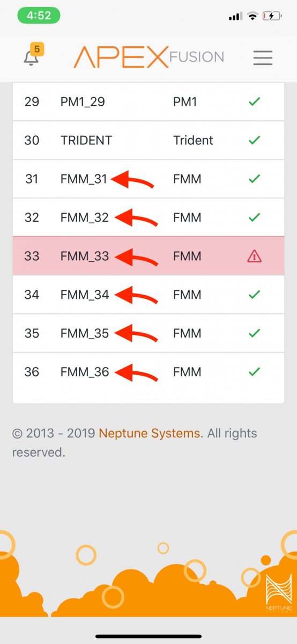Select the FMM_32 module name
This screenshot has height=644, width=297.
[x=85, y=217]
